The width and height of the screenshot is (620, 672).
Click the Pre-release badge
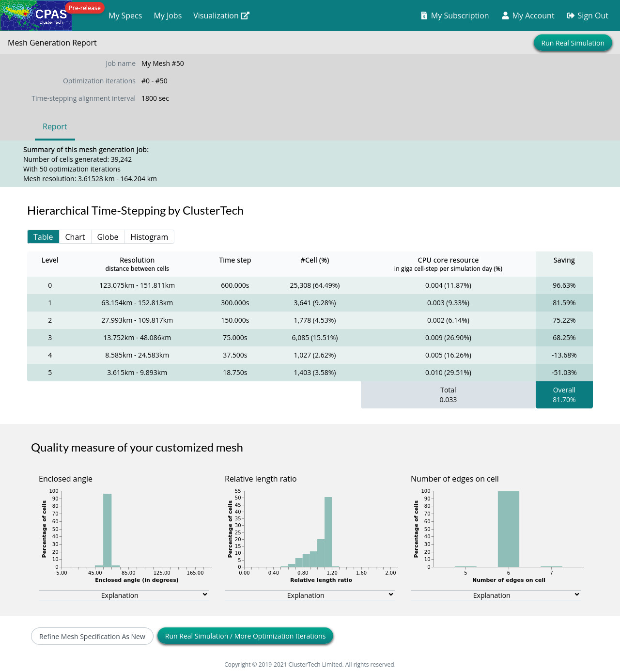coord(85,8)
